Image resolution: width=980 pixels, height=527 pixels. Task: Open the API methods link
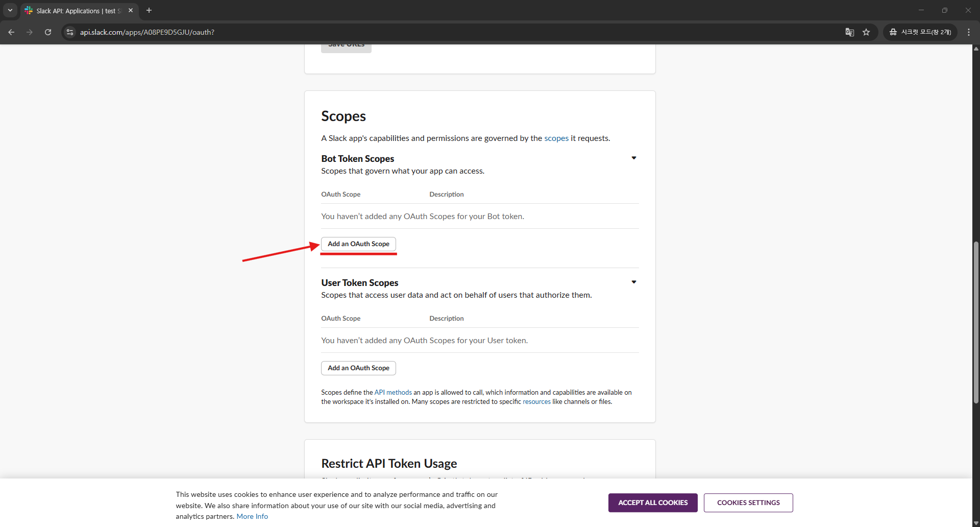point(393,393)
